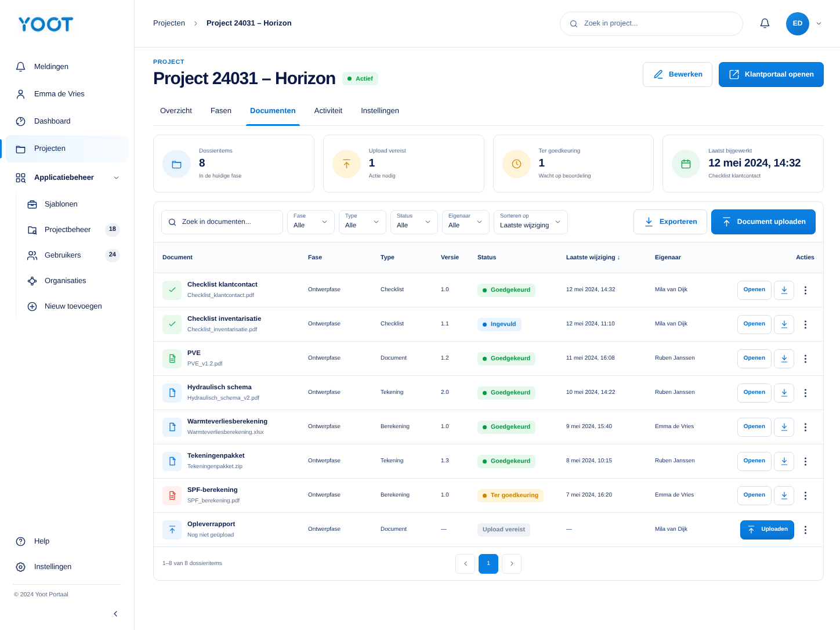Viewport: 840px width, 630px height.
Task: Click the Exporteren button
Action: 670,222
